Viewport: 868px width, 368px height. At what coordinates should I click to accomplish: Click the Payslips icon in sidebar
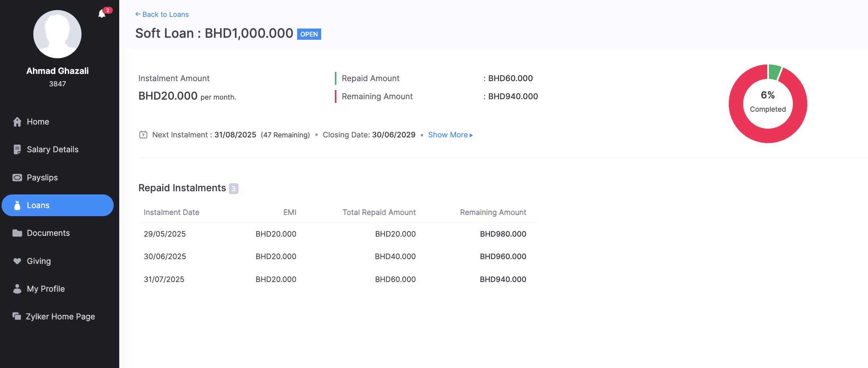[17, 178]
